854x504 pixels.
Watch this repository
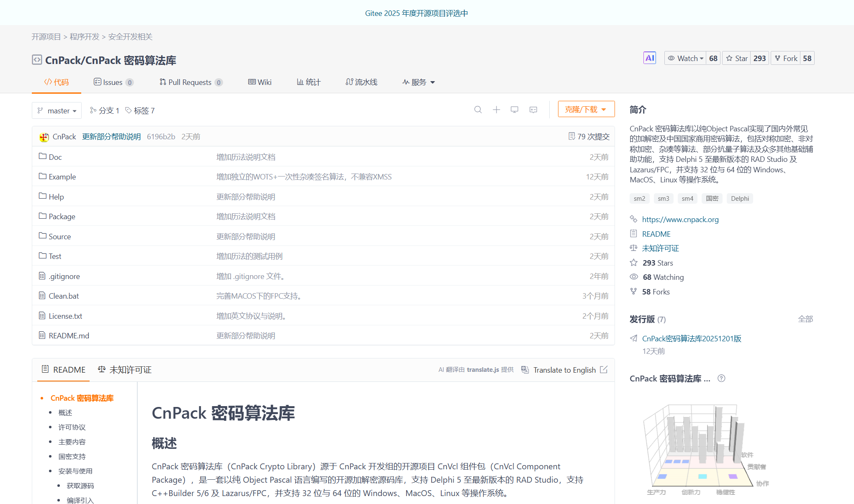tap(685, 58)
